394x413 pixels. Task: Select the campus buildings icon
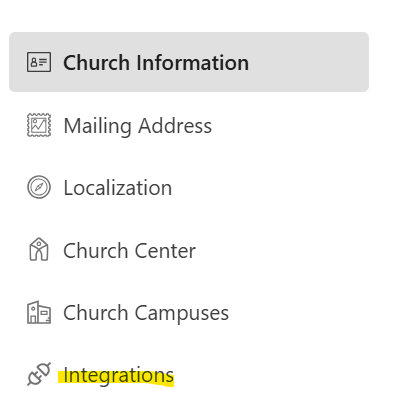[x=39, y=312]
